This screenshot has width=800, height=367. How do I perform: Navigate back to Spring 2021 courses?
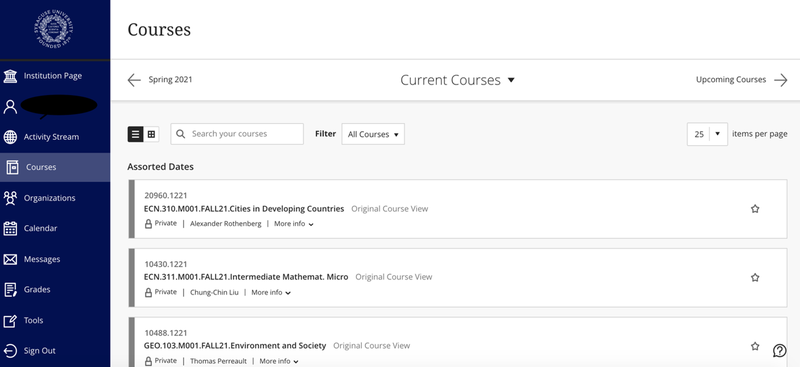160,80
